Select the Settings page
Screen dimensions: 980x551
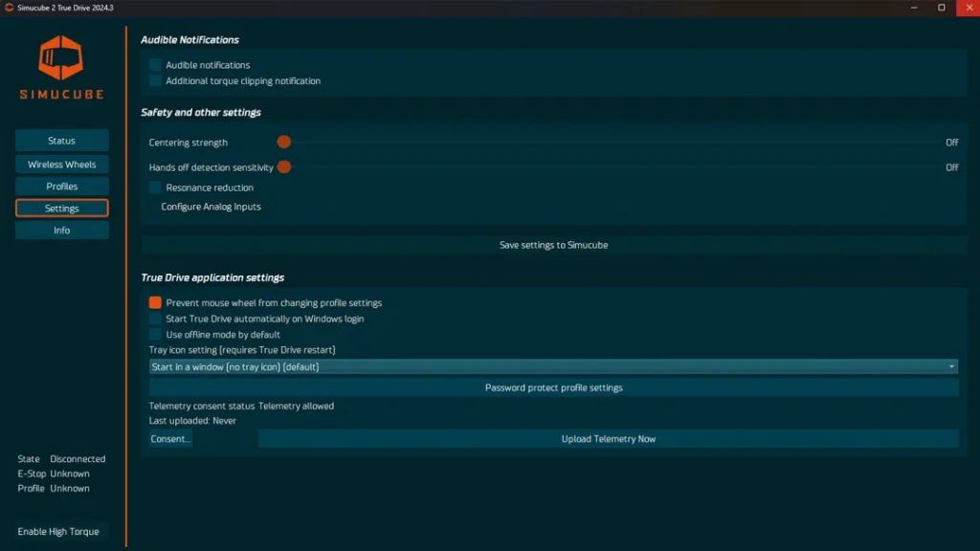point(60,208)
